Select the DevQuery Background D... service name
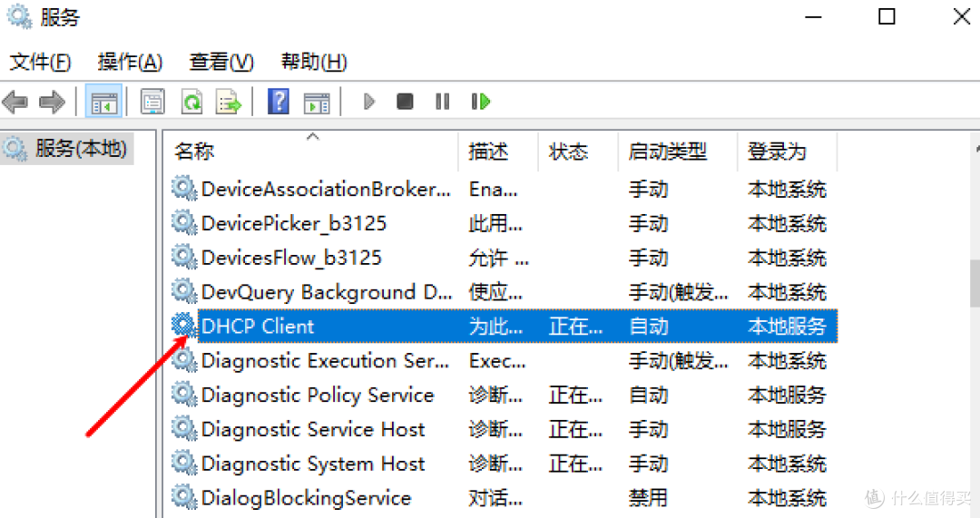 (327, 292)
